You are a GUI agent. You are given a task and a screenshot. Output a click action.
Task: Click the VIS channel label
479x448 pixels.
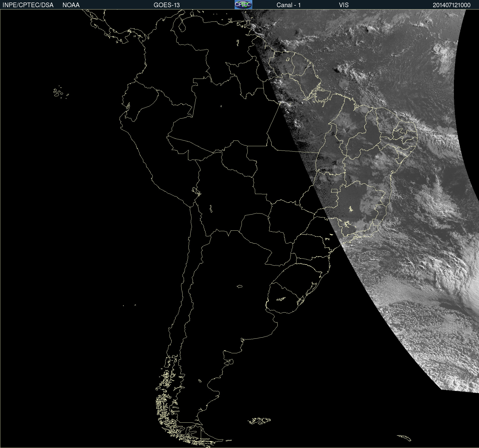(x=344, y=5)
